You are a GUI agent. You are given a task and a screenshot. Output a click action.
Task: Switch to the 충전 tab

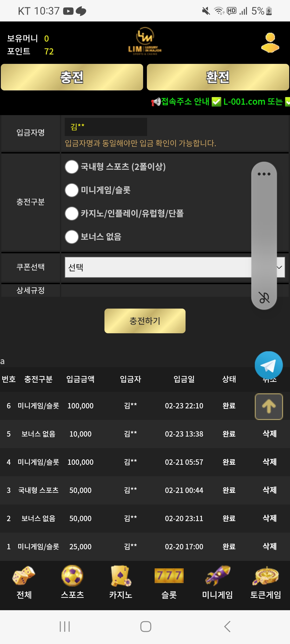pos(72,77)
